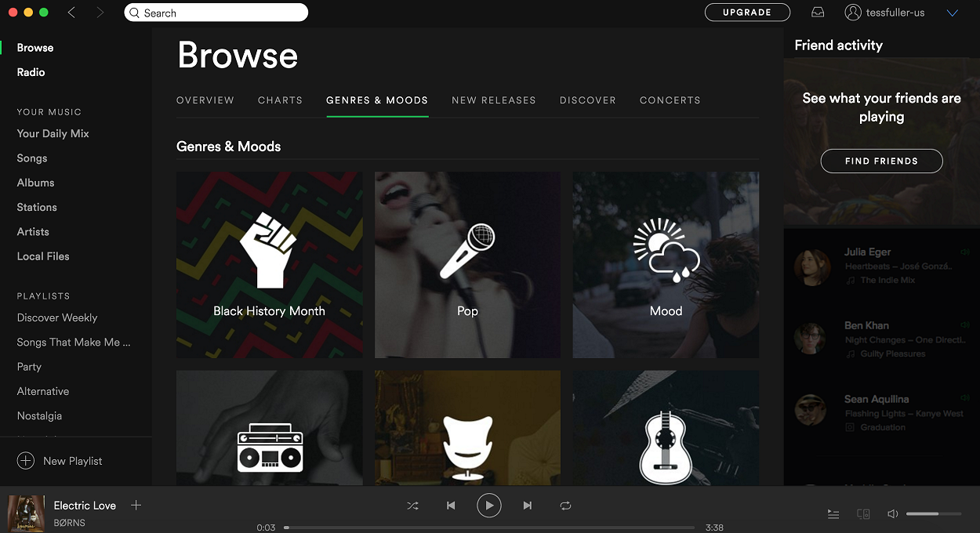Open Stations in Your Music
Viewport: 980px width, 533px height.
click(x=37, y=208)
